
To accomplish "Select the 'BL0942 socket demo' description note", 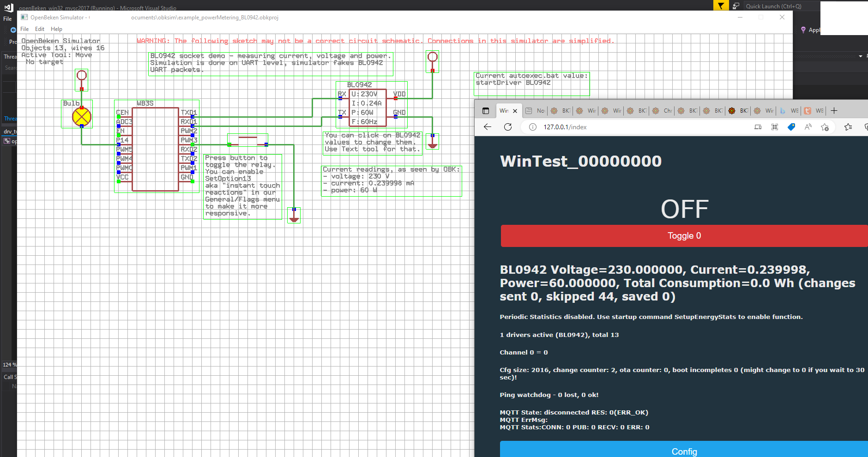I will (271, 63).
